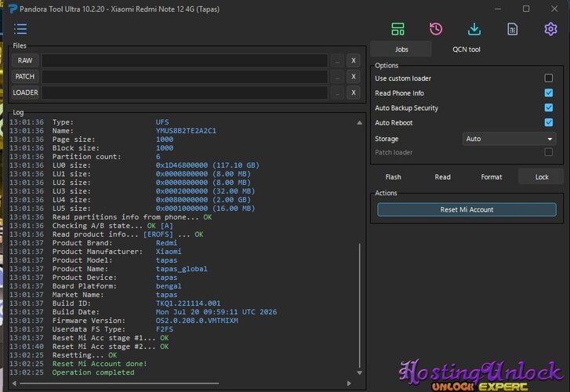570x392 pixels.
Task: Browse for LOADER file with ellipsis button
Action: 337,93
